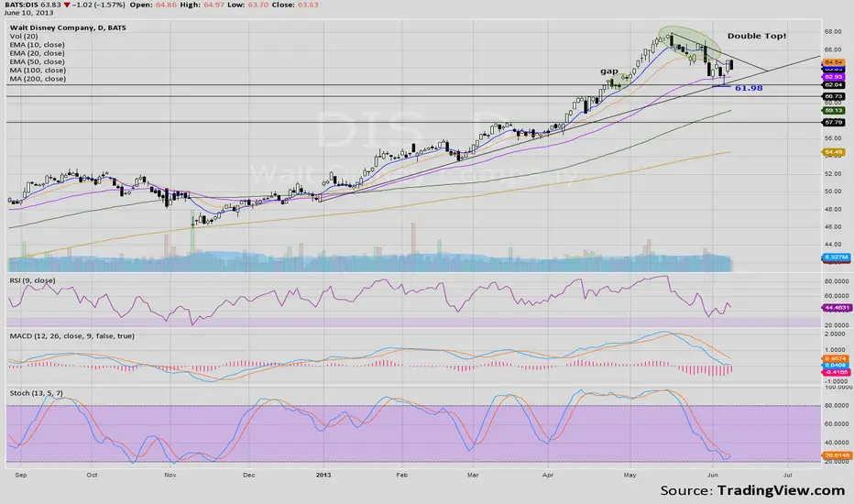Click the blue 61.98 price annotation

749,88
